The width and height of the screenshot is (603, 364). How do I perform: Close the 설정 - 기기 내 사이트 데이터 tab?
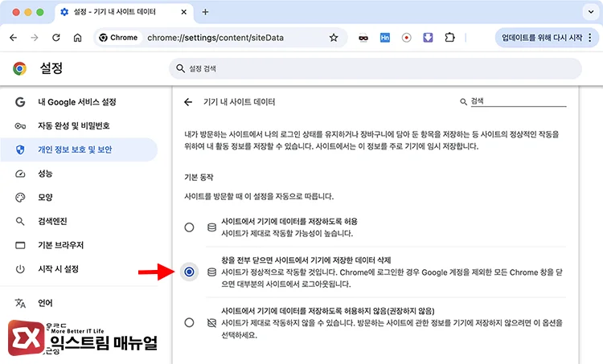point(184,12)
